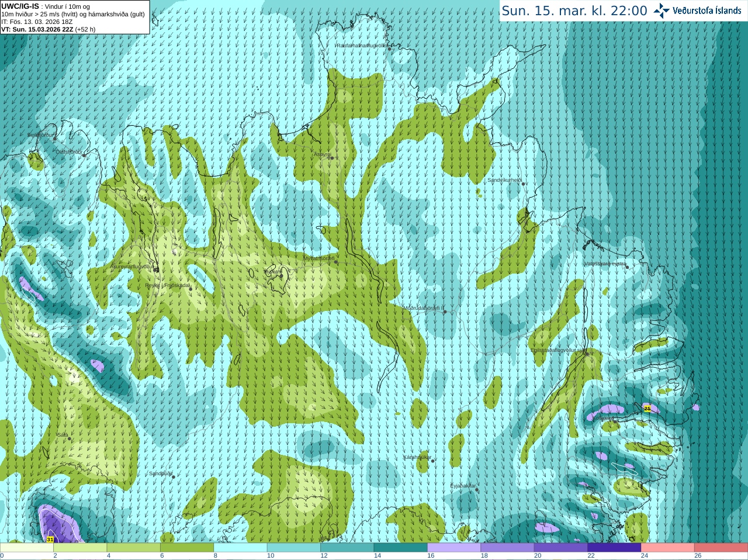This screenshot has width=748, height=560.
Task: Select the Ólafsfjörður station dot
Action: tap(84, 155)
